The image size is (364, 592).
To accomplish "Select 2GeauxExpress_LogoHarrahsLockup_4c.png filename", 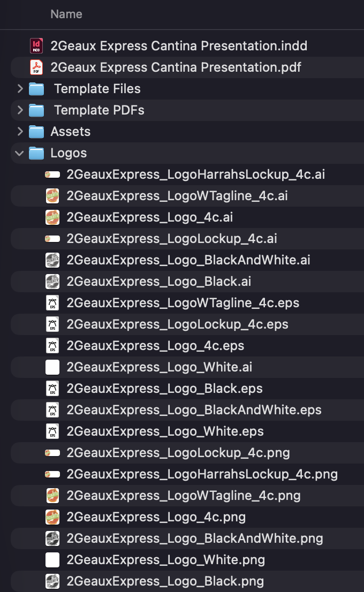I will point(202,474).
